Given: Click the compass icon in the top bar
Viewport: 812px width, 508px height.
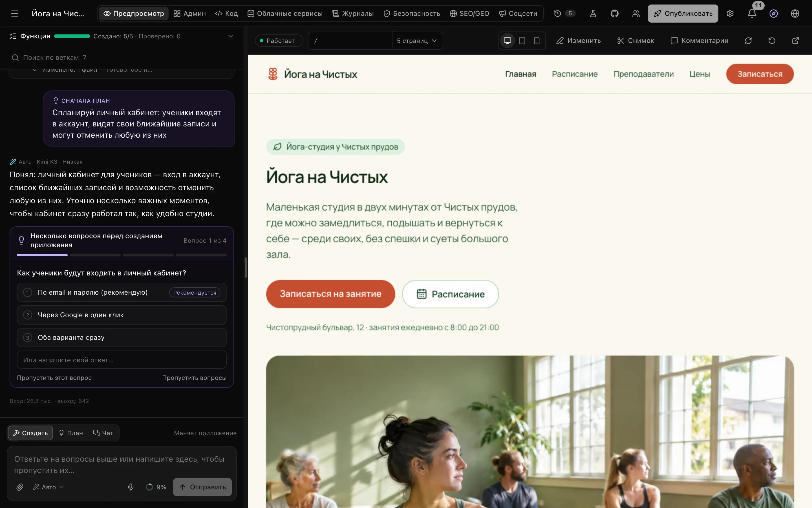Looking at the screenshot, I should (x=773, y=14).
